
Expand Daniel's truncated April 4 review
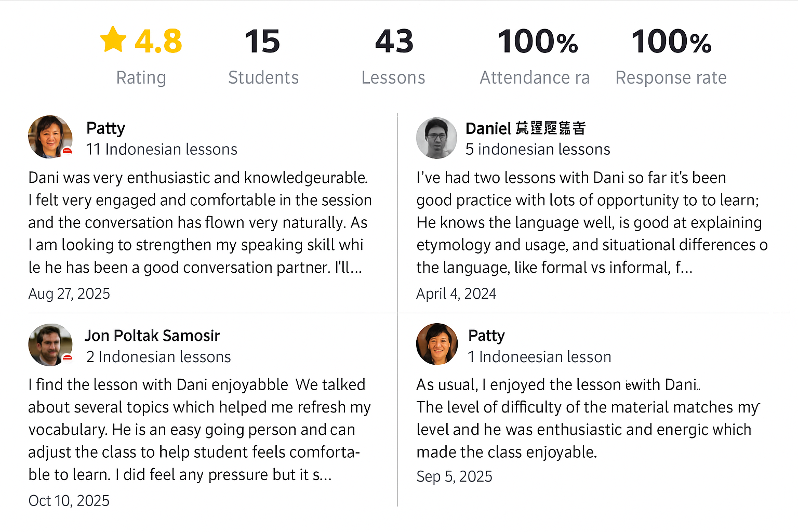pos(684,268)
